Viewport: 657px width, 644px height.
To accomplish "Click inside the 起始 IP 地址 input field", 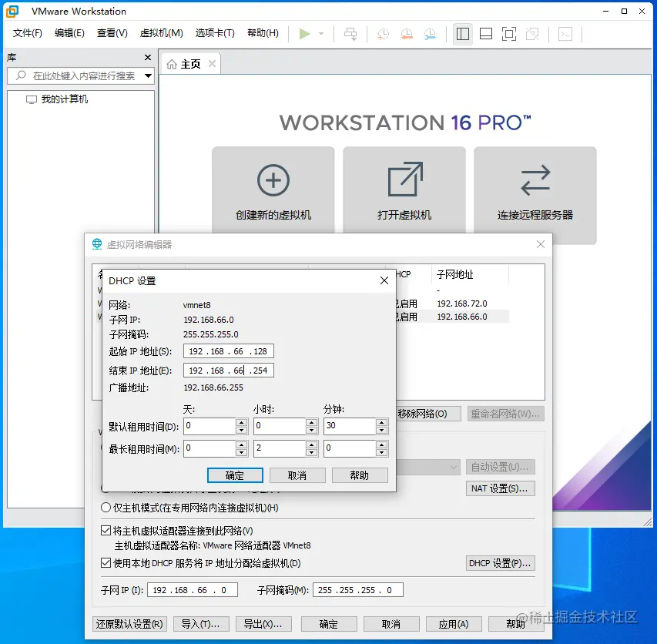I will point(228,351).
